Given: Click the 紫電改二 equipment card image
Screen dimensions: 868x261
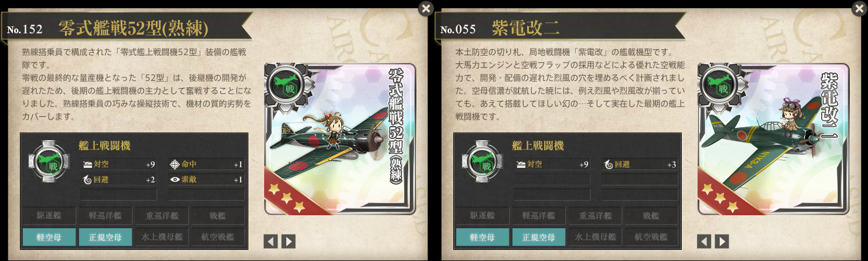Looking at the screenshot, I should click(774, 139).
